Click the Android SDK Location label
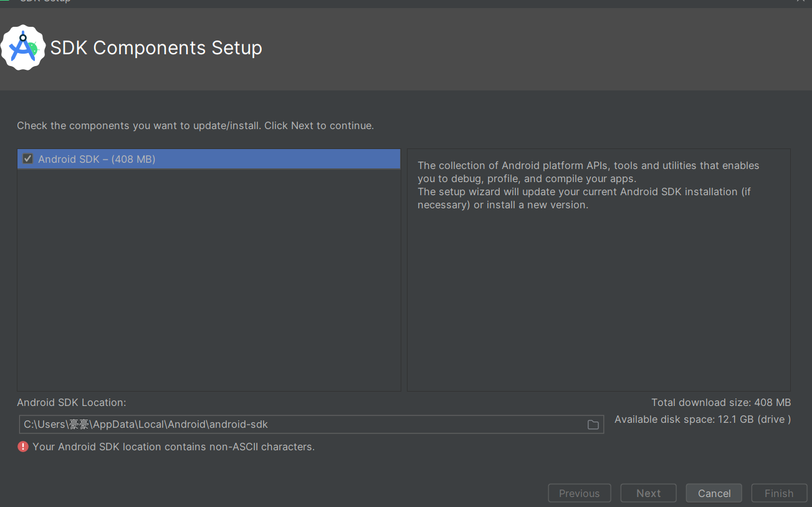This screenshot has width=812, height=507. (72, 403)
